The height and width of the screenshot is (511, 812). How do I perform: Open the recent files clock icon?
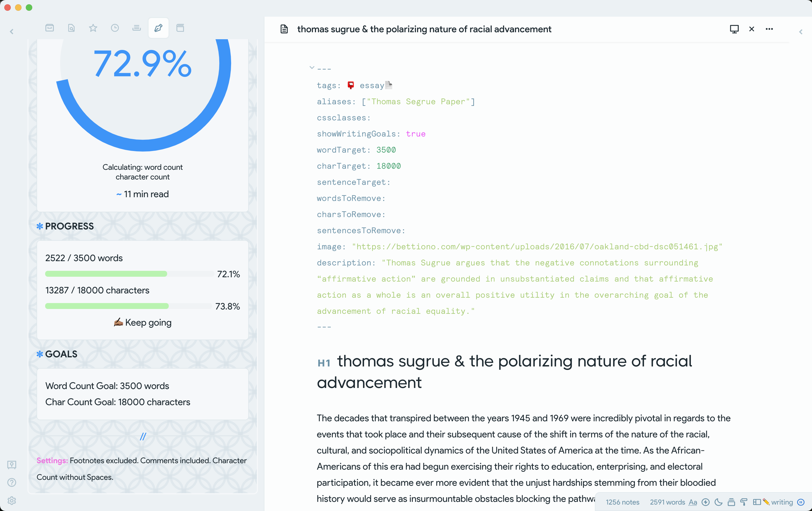click(x=115, y=28)
